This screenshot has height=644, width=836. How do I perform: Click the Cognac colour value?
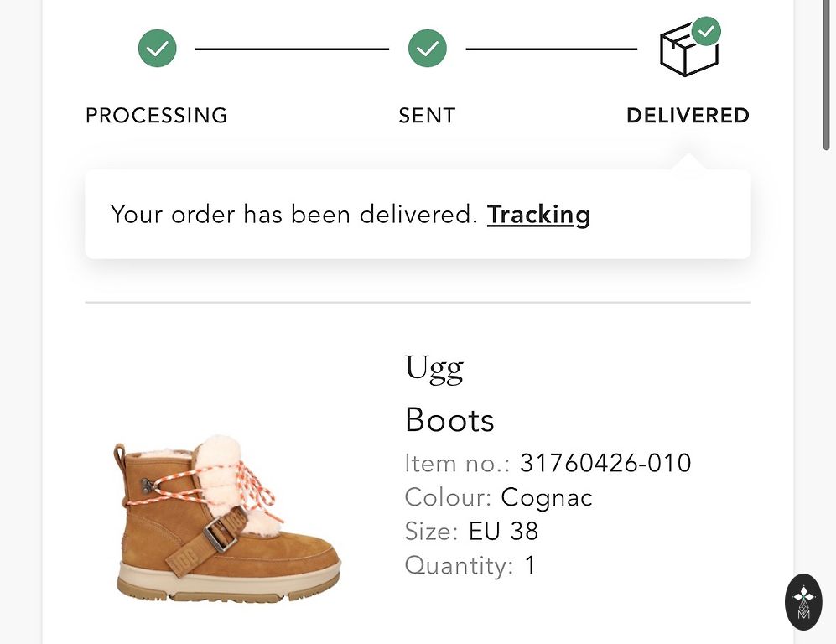pyautogui.click(x=547, y=497)
